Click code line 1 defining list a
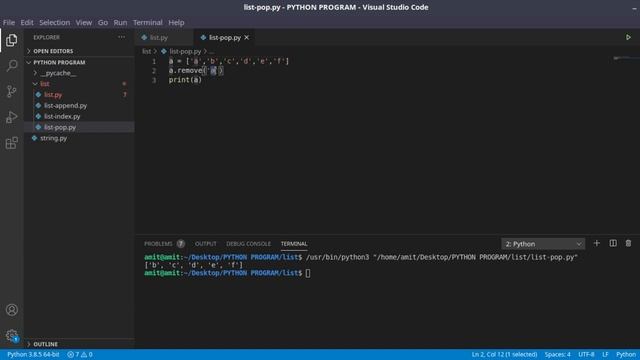 pos(229,61)
